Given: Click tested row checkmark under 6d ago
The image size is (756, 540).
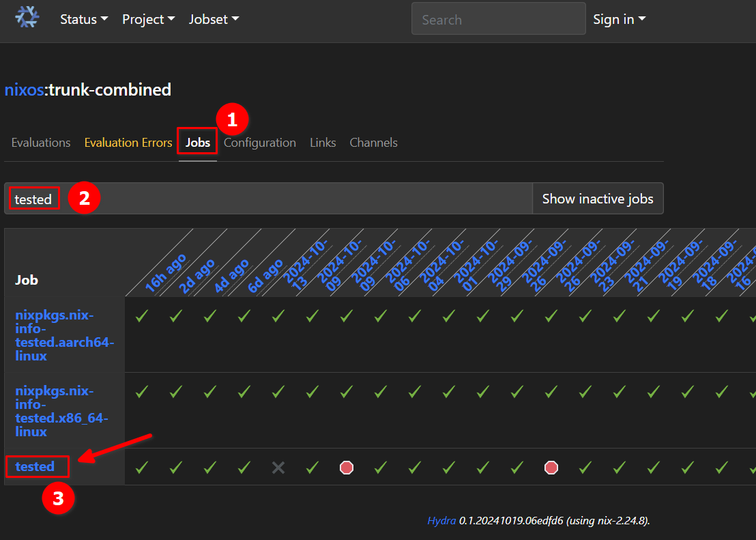Looking at the screenshot, I should click(x=244, y=467).
